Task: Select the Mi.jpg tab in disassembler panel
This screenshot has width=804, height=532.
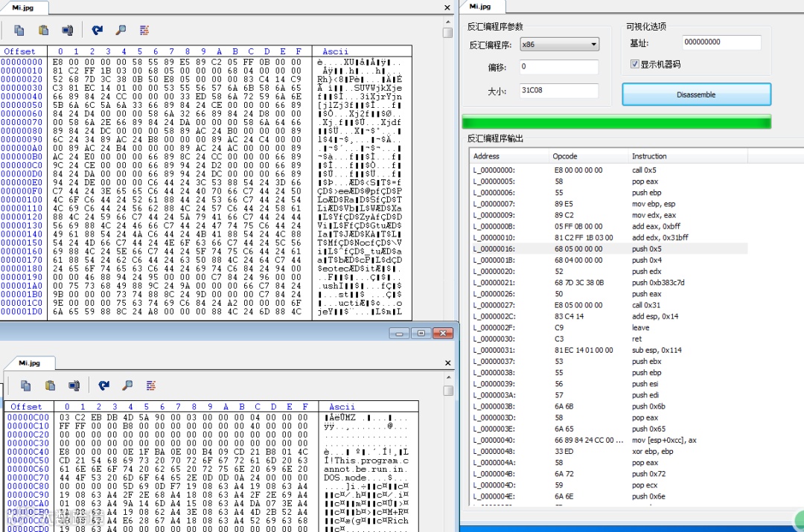Action: click(480, 7)
